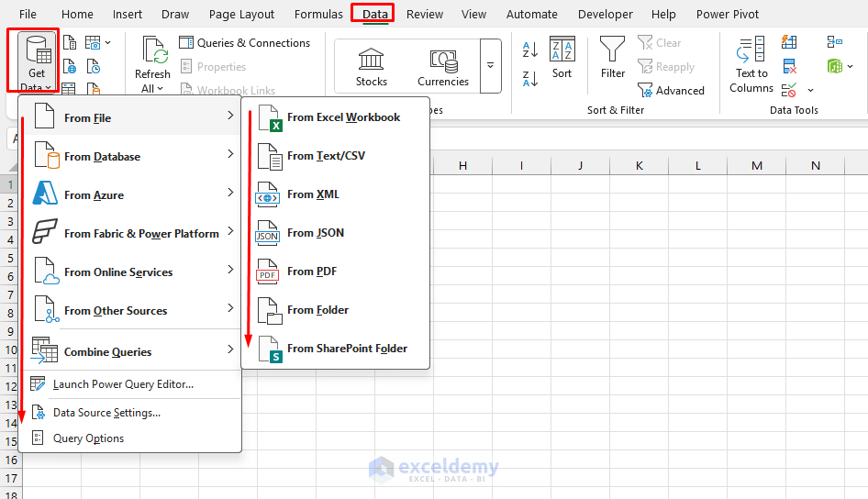Switch to the Formulas tab
The height and width of the screenshot is (499, 868).
(x=318, y=15)
